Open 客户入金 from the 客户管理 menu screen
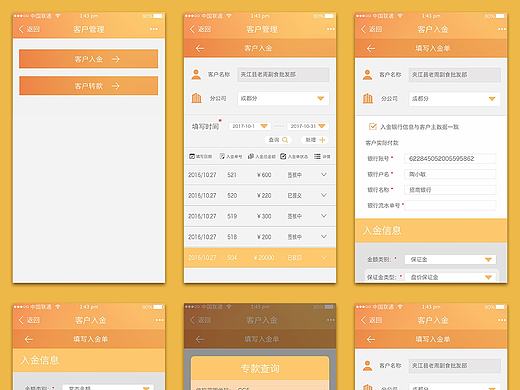 click(x=89, y=59)
